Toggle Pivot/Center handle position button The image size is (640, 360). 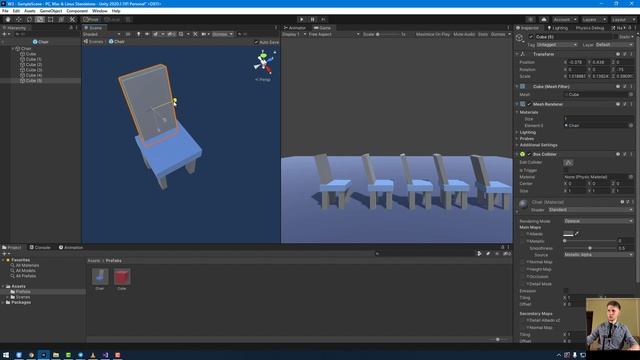click(x=91, y=19)
